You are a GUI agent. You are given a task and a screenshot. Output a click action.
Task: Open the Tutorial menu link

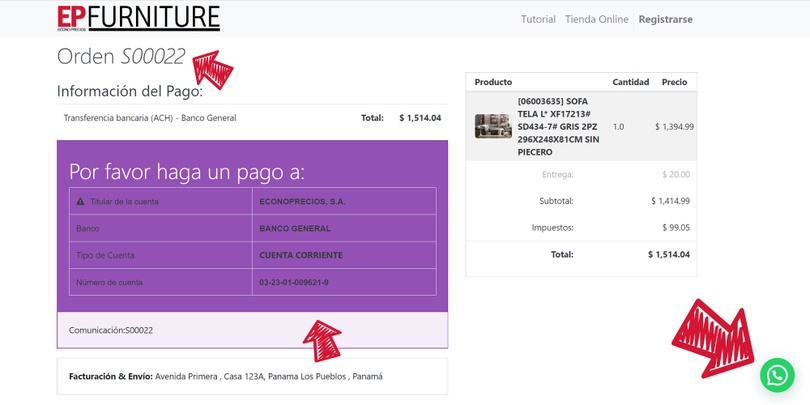pos(538,20)
